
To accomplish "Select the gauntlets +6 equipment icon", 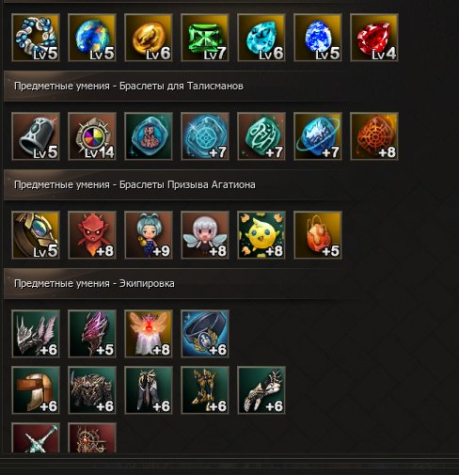I will click(262, 390).
